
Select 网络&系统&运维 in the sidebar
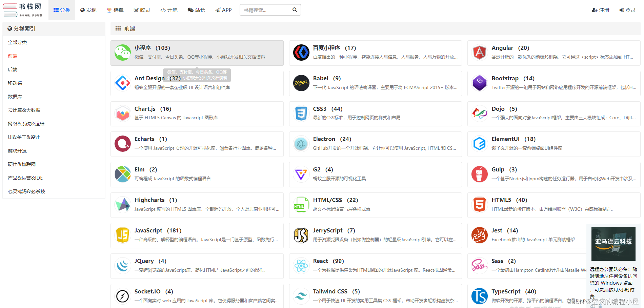[26, 124]
